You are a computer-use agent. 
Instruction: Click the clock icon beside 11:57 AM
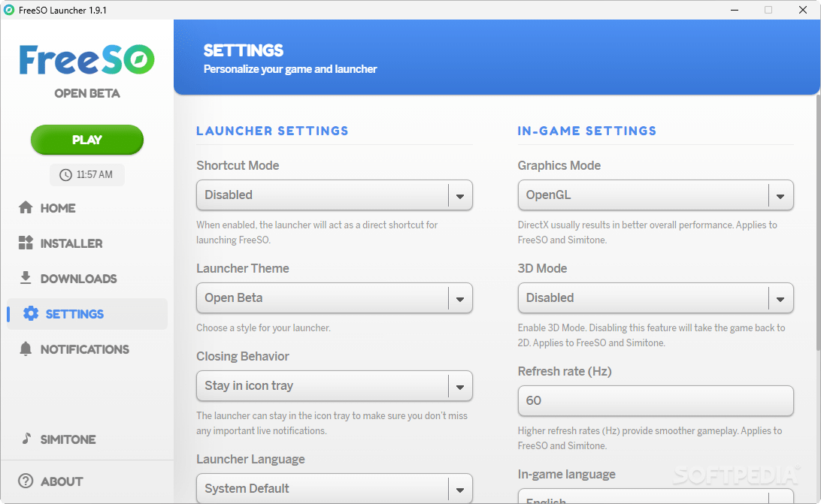65,175
